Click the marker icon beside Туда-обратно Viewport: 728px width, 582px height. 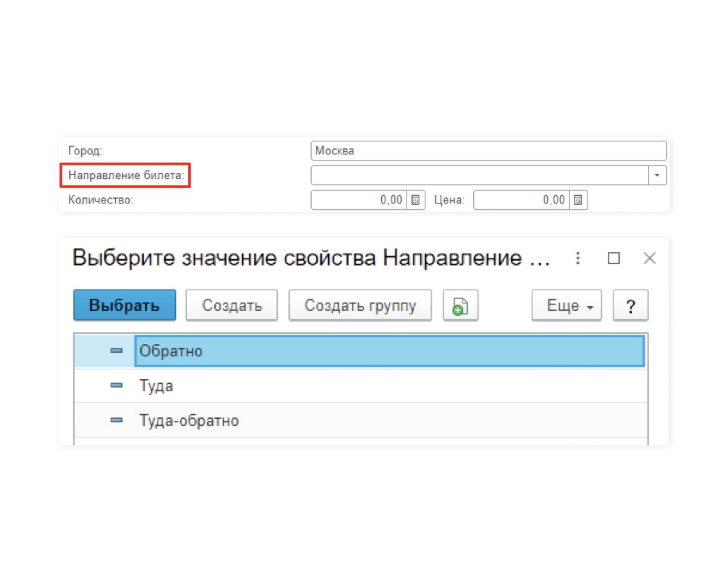(x=116, y=420)
